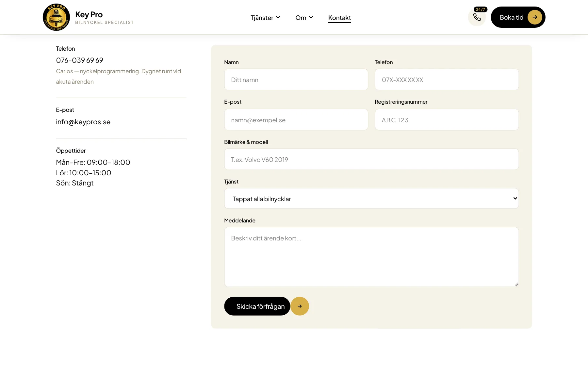Focus the Telefon input field
Image resolution: width=588 pixels, height=368 pixels.
click(x=447, y=79)
